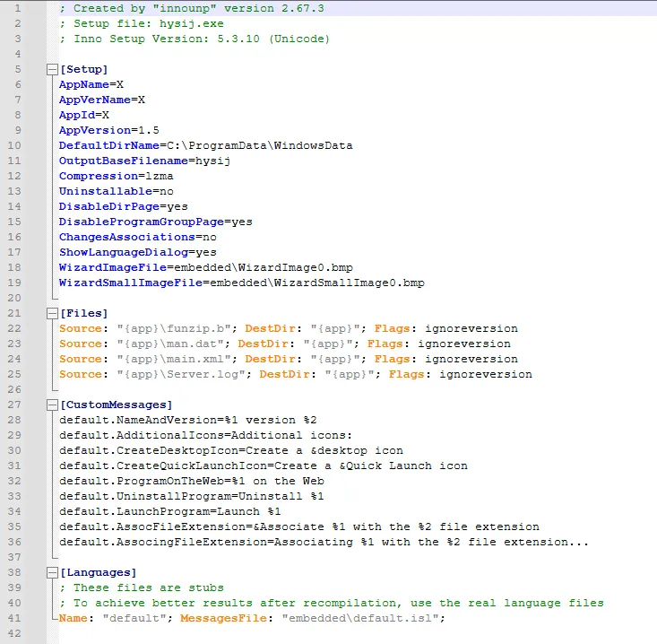657x644 pixels.
Task: Click the ShowLanguageDialog=yes line
Action: (138, 252)
